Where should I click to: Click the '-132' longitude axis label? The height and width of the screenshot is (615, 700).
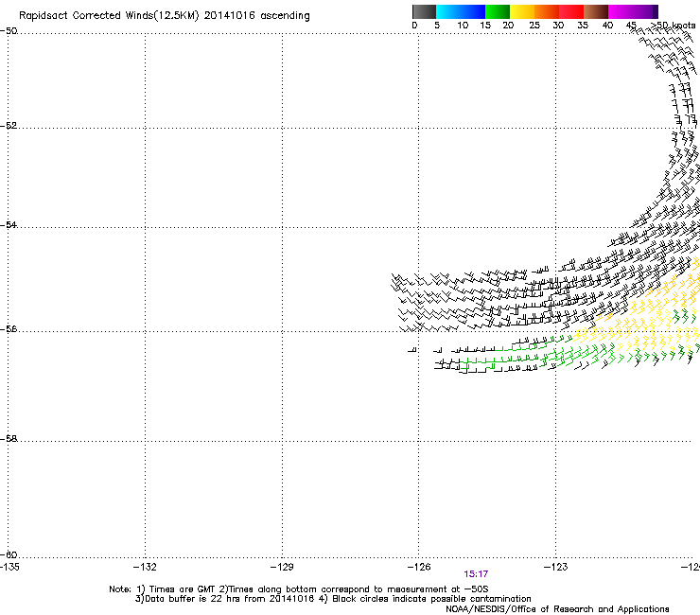pyautogui.click(x=145, y=567)
